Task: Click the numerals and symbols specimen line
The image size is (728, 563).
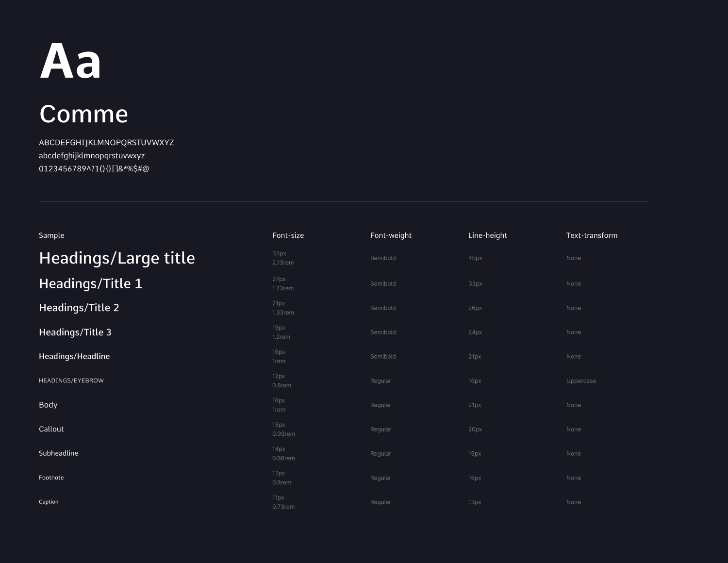Action: coord(94,169)
